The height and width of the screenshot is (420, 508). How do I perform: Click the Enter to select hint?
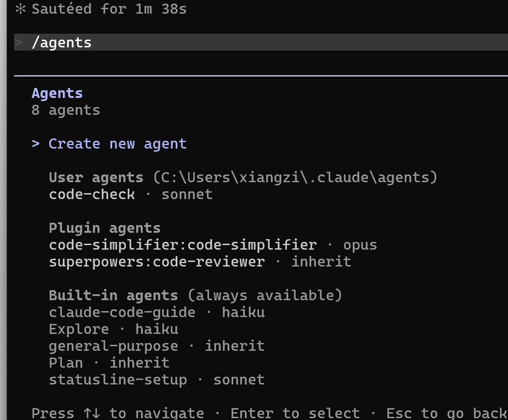[295, 413]
